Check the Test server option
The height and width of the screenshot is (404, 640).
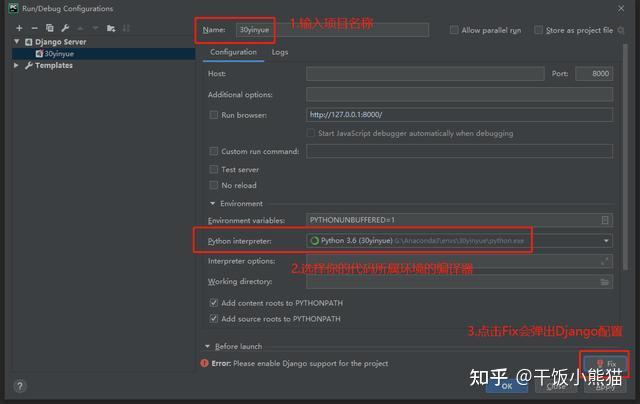(213, 169)
